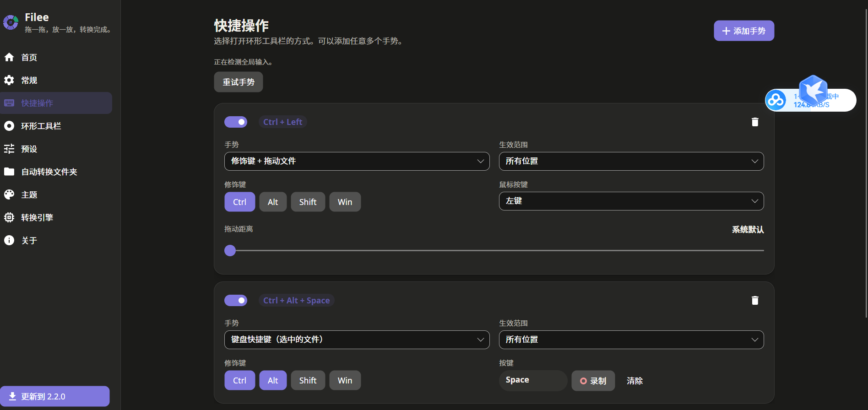Toggle Alt modifier in Ctrl + Left gesture
The width and height of the screenshot is (868, 410).
(273, 202)
